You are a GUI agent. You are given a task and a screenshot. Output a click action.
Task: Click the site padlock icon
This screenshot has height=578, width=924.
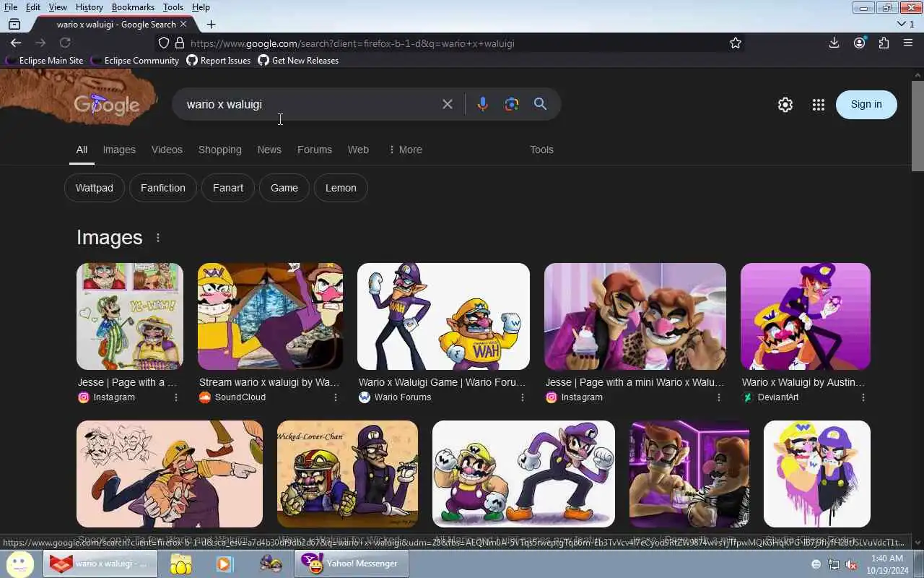click(x=179, y=43)
